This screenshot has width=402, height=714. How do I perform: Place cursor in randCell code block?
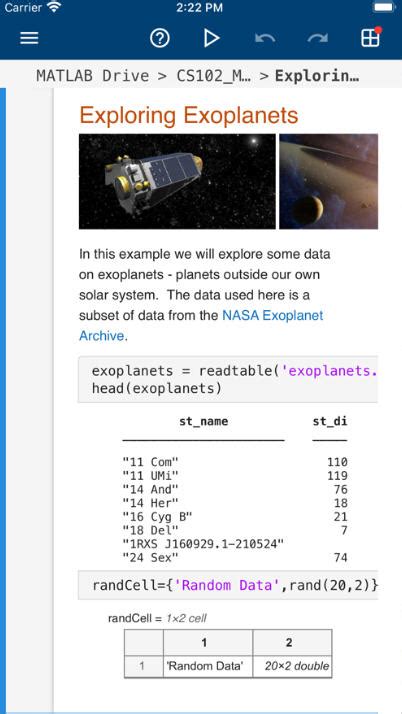click(228, 585)
